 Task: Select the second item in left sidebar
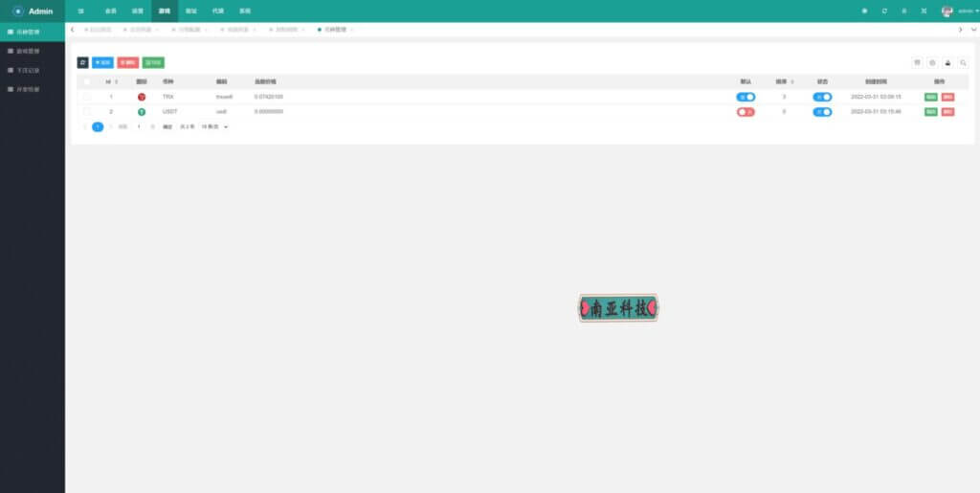coord(33,52)
